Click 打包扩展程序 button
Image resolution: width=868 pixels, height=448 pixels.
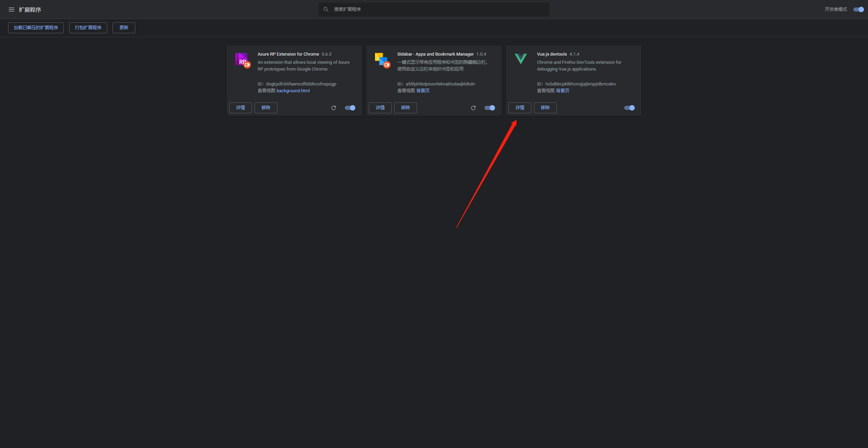coord(88,28)
